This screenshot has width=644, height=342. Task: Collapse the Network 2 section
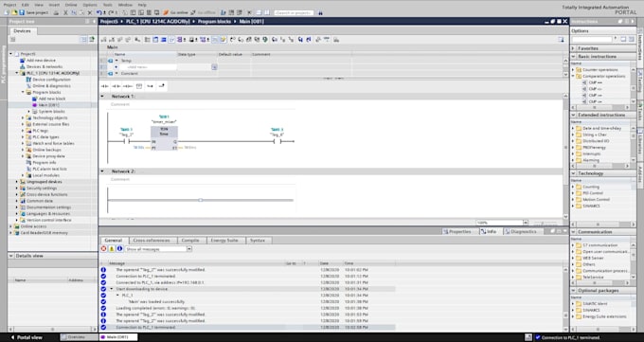102,171
